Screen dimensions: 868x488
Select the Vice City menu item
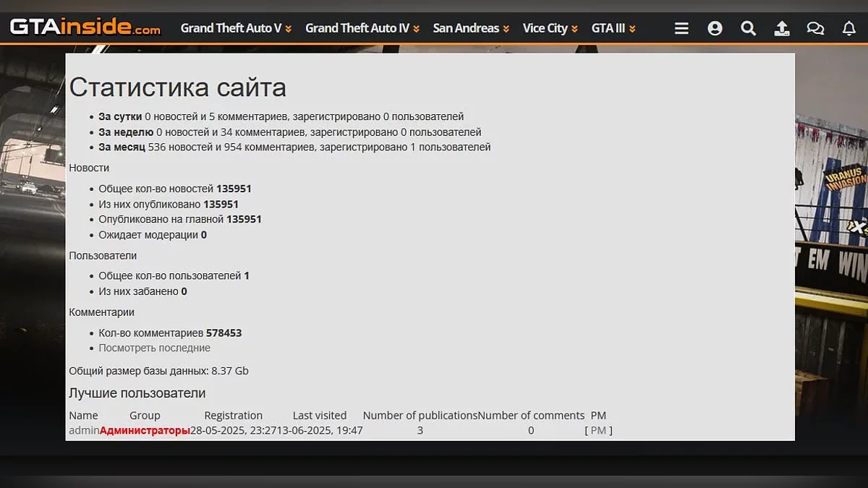pyautogui.click(x=550, y=28)
